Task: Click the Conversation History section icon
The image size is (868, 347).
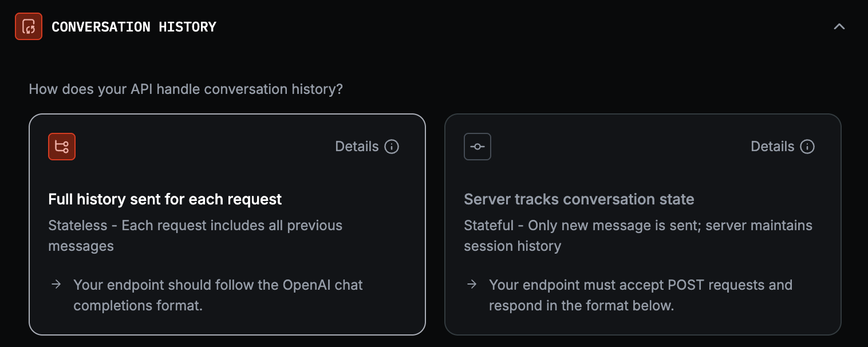Action: pyautogui.click(x=29, y=26)
